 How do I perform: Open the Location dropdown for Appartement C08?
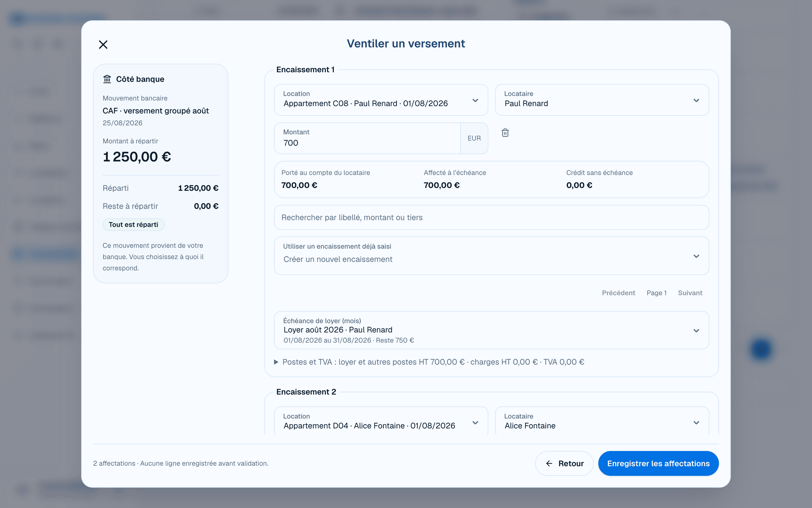[x=381, y=100]
